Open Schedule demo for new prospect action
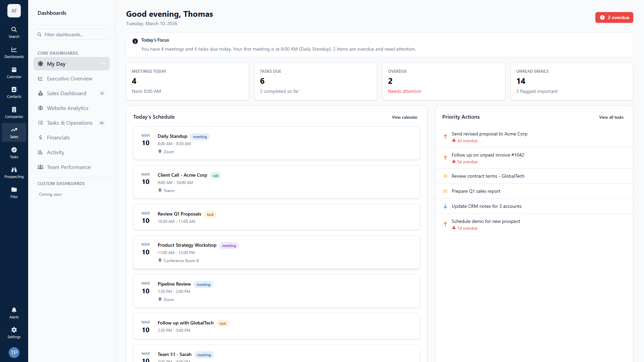 (534, 224)
